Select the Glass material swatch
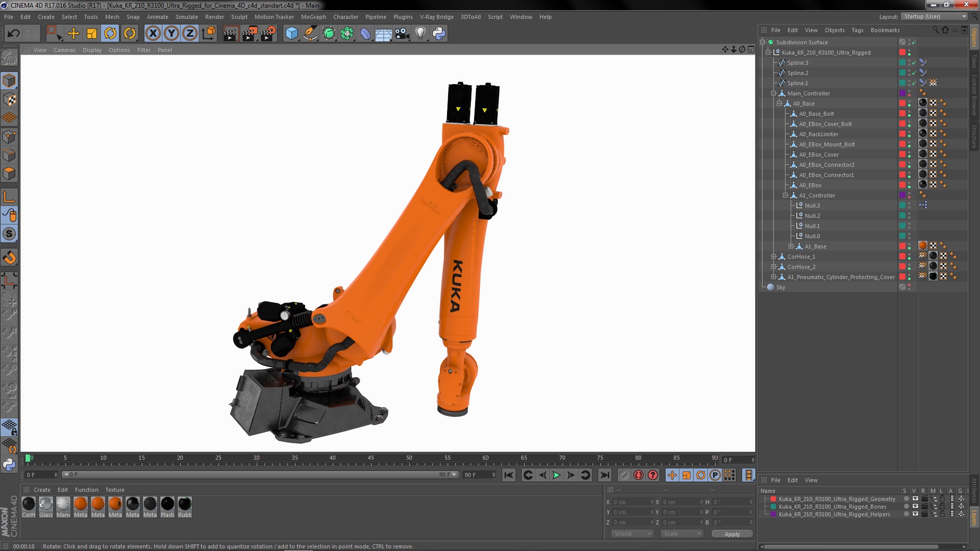980x551 pixels. [x=46, y=504]
